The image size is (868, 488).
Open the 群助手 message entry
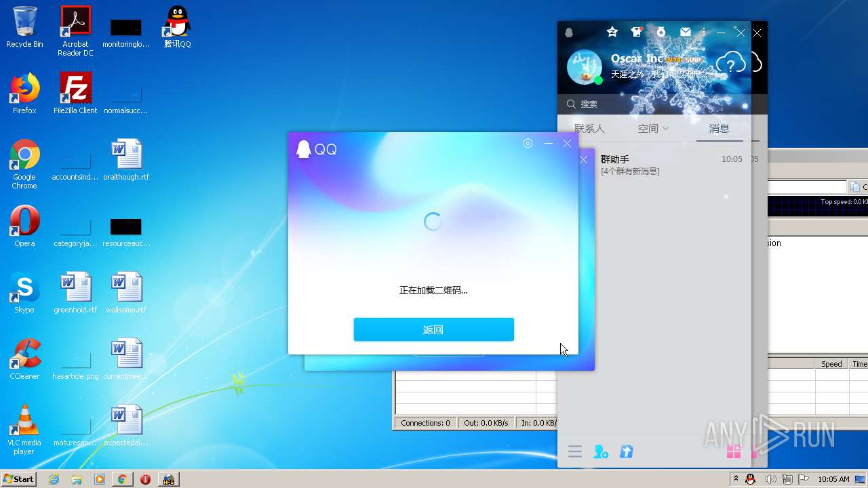654,165
